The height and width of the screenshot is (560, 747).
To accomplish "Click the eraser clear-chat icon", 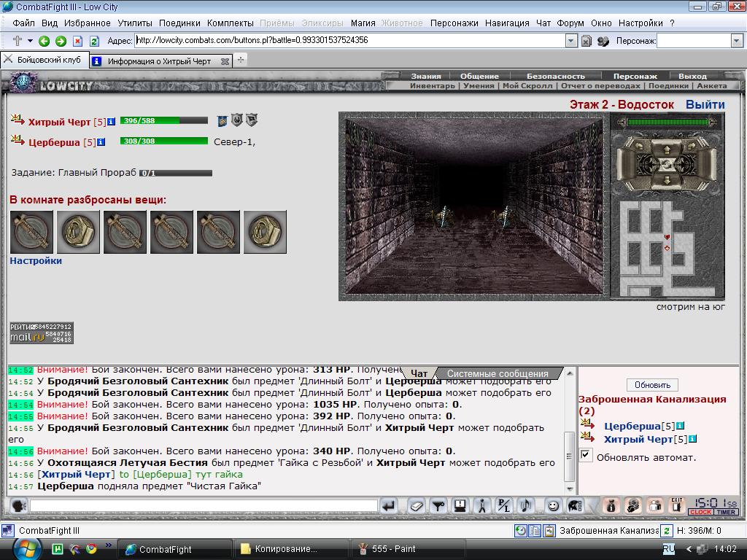I will point(417,506).
